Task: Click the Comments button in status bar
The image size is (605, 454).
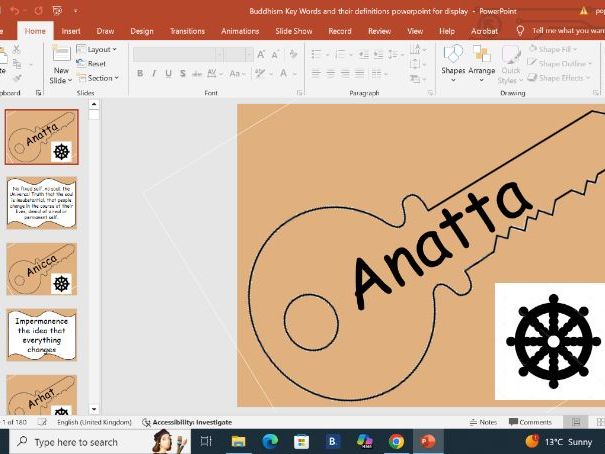Action: 530,422
